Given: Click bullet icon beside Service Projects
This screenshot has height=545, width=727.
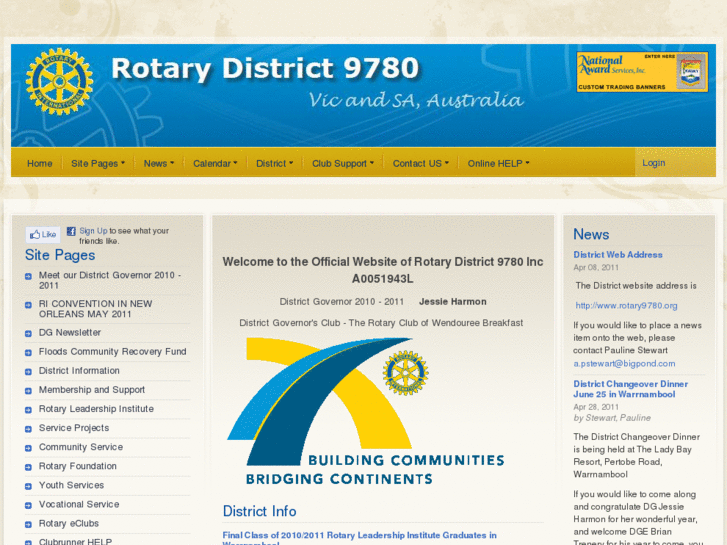Looking at the screenshot, I should click(28, 429).
